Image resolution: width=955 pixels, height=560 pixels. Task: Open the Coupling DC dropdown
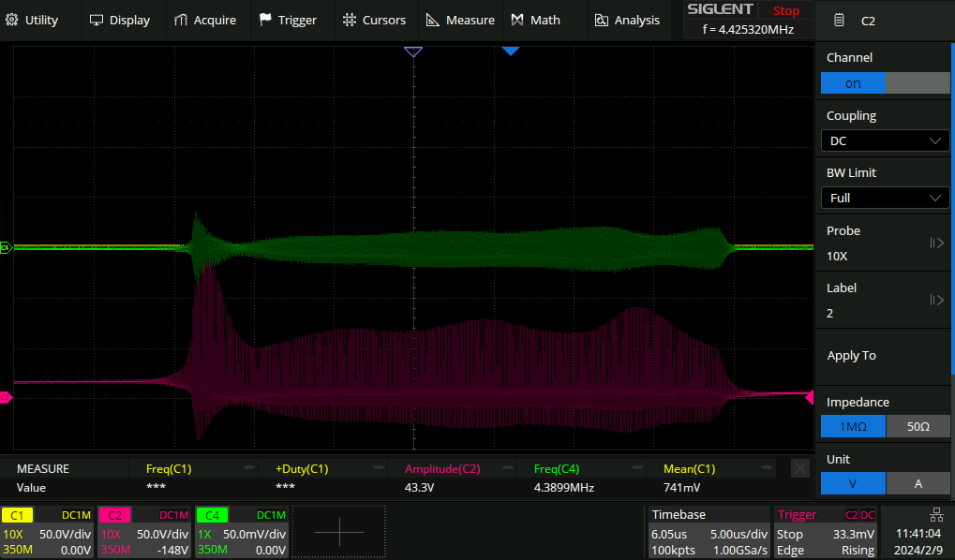[x=885, y=140]
